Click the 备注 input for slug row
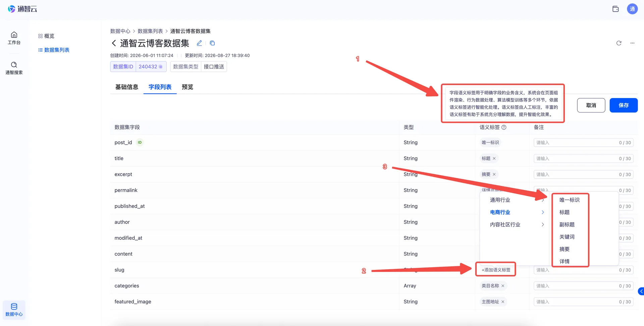Image resolution: width=644 pixels, height=326 pixels. tap(583, 270)
